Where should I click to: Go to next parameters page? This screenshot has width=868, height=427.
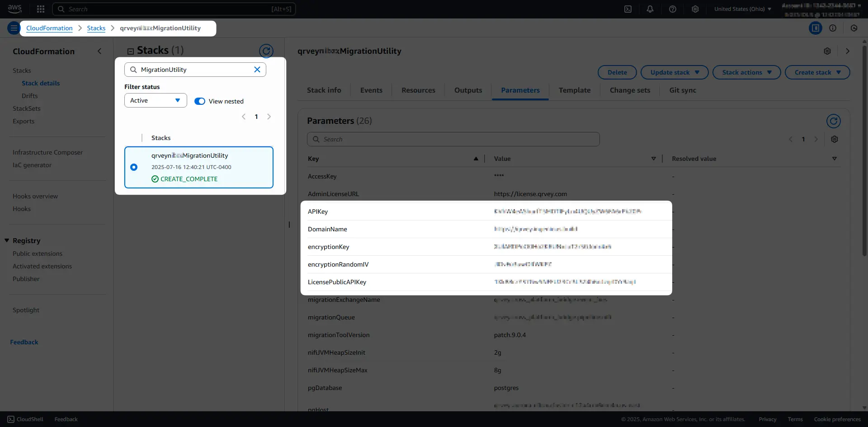pyautogui.click(x=816, y=139)
